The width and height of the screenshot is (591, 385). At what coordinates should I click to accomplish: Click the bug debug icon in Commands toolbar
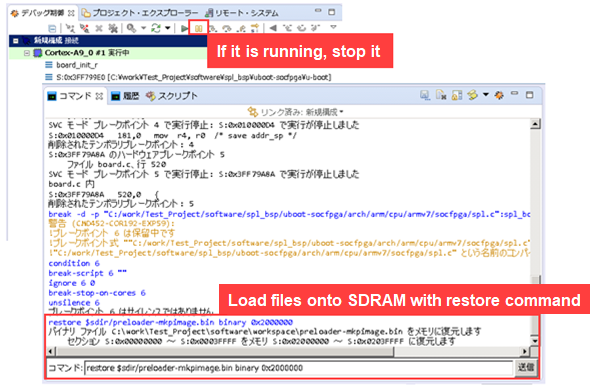(x=499, y=95)
